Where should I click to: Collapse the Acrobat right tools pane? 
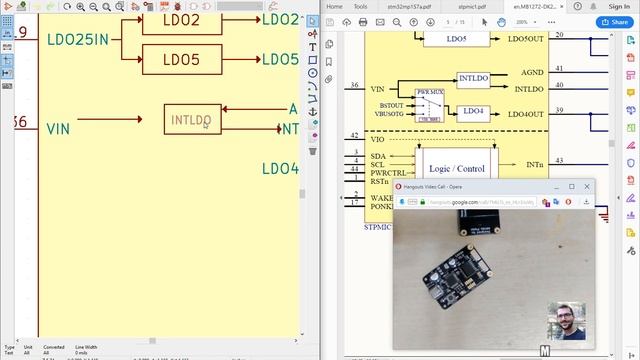[x=618, y=198]
